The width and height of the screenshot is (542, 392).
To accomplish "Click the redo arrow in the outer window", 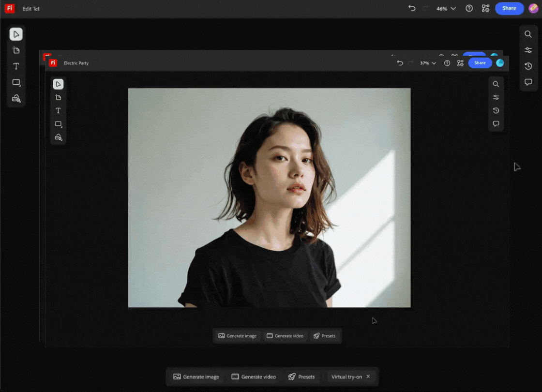I will tap(425, 8).
